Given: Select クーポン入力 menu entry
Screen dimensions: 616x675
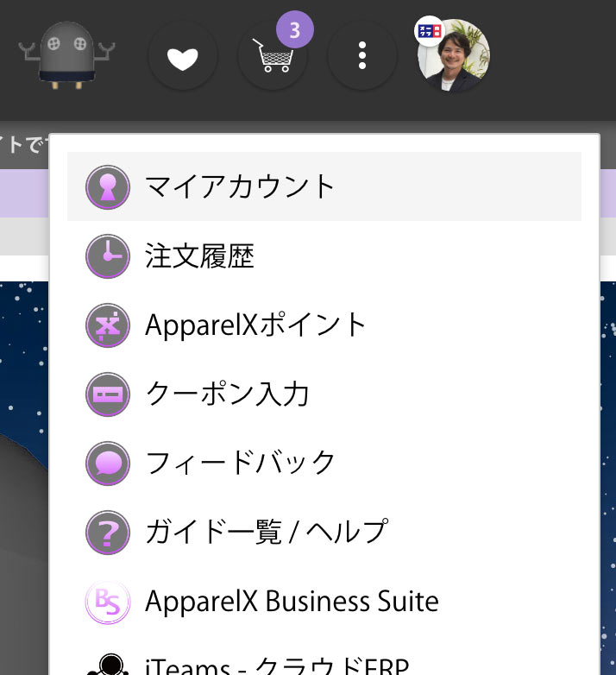Looking at the screenshot, I should [324, 394].
